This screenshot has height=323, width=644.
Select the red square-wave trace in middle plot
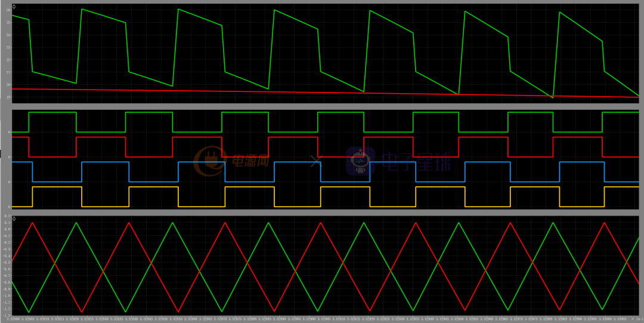click(101, 137)
